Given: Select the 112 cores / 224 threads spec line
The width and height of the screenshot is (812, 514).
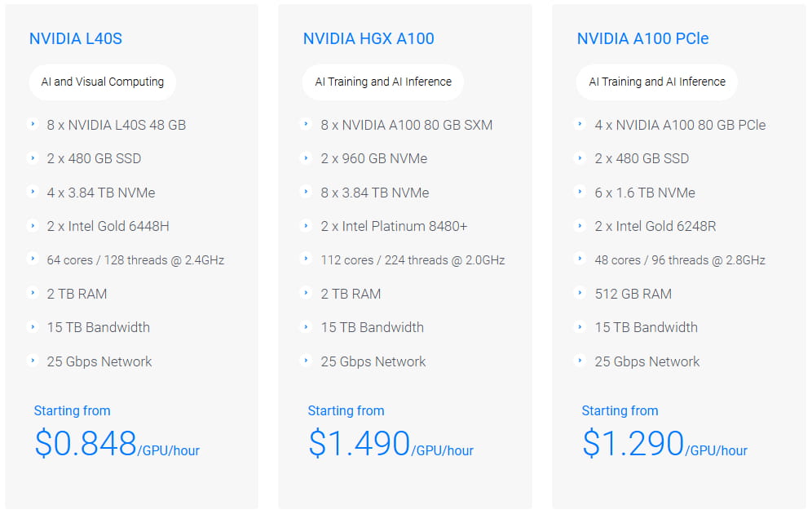Looking at the screenshot, I should [413, 260].
